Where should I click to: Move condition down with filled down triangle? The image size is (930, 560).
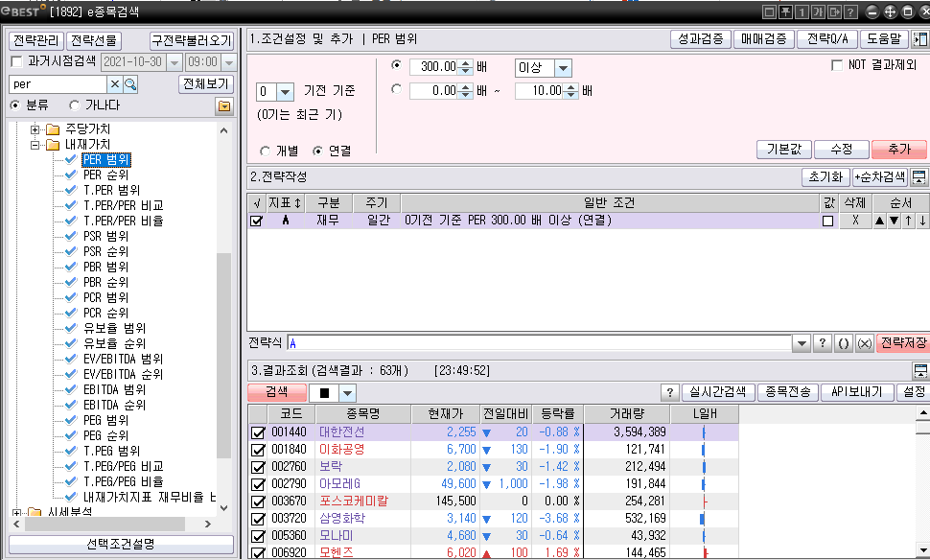[894, 221]
